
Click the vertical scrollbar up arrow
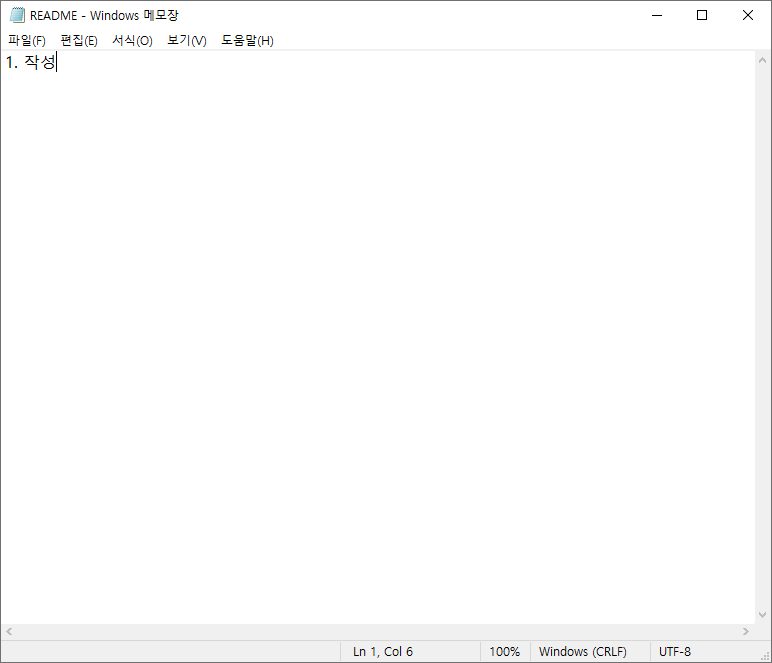(x=763, y=60)
